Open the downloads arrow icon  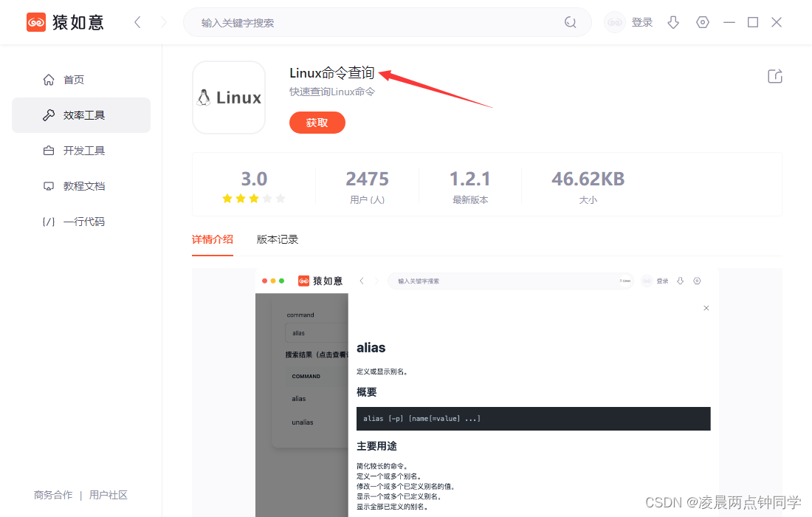pos(673,22)
